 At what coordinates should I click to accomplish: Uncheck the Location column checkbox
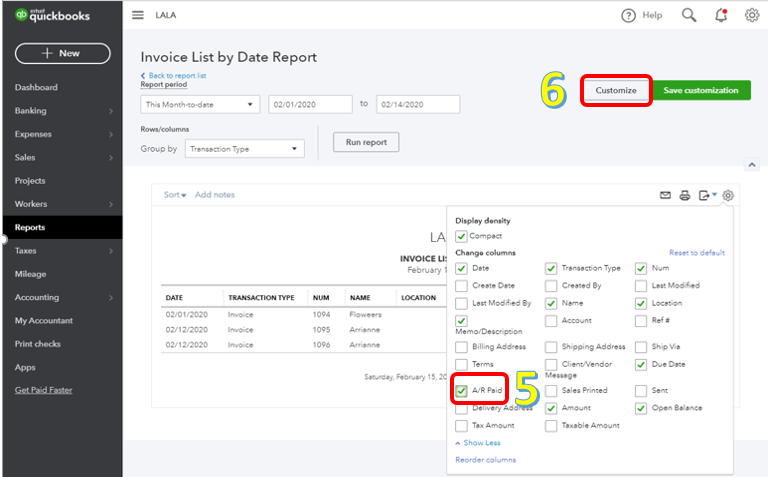(x=641, y=304)
